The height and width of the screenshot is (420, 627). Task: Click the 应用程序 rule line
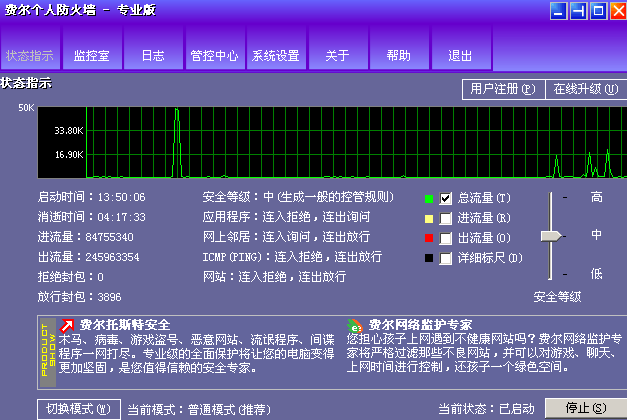[286, 217]
